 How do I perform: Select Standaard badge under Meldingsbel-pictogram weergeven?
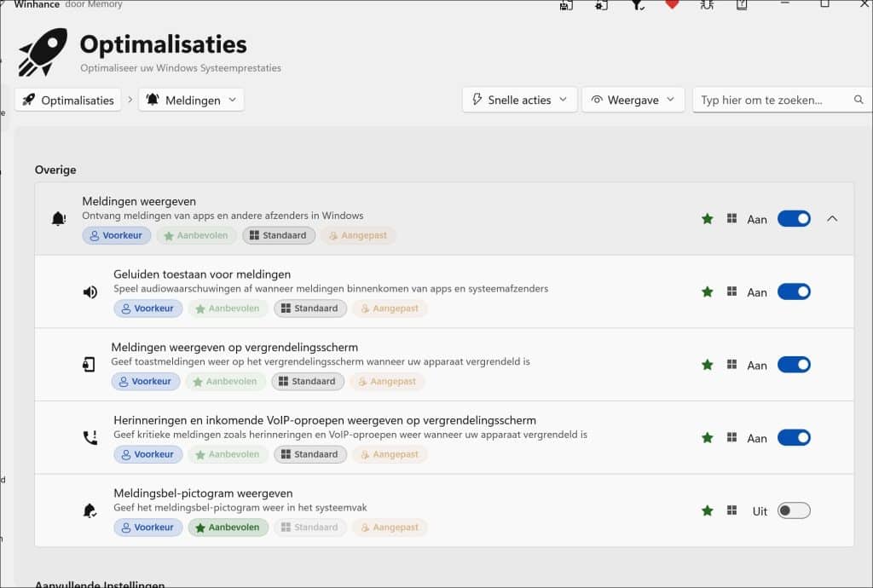click(310, 527)
